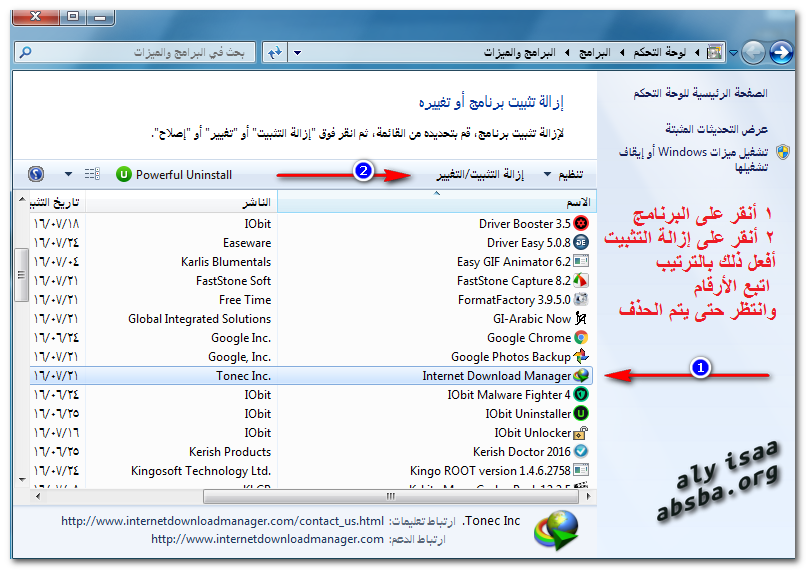Click the programs and features search field
The width and height of the screenshot is (806, 570).
135,51
